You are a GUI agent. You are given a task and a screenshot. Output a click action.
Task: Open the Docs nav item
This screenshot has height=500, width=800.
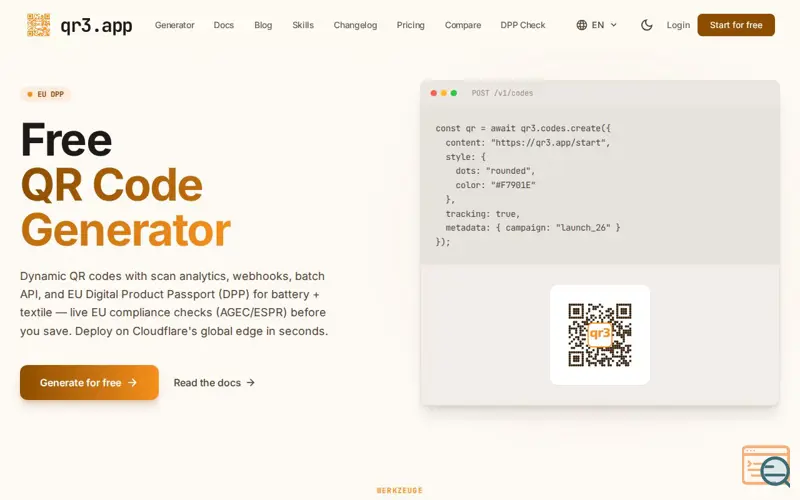pyautogui.click(x=223, y=25)
